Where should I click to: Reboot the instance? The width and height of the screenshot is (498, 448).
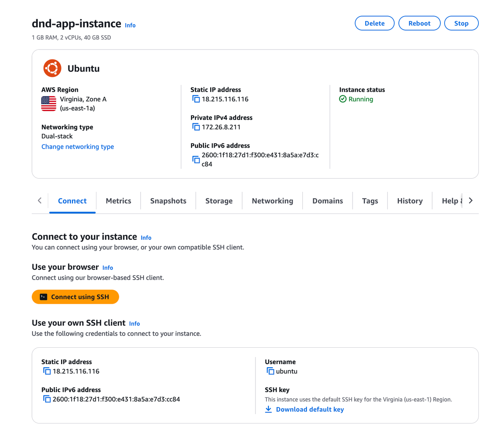tap(419, 23)
